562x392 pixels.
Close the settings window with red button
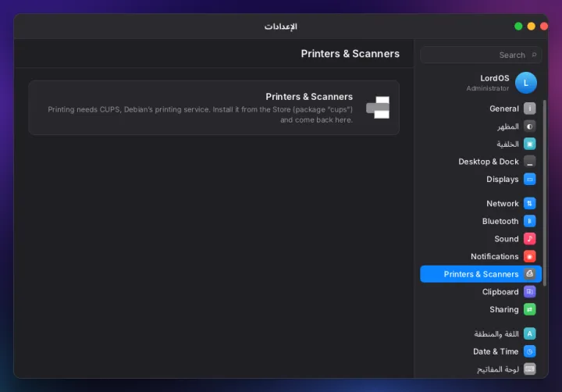544,27
